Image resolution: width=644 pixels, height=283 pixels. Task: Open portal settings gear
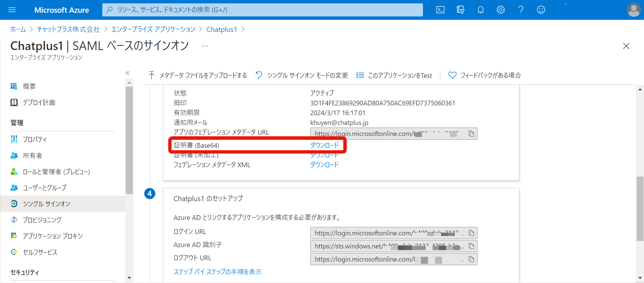click(x=501, y=10)
